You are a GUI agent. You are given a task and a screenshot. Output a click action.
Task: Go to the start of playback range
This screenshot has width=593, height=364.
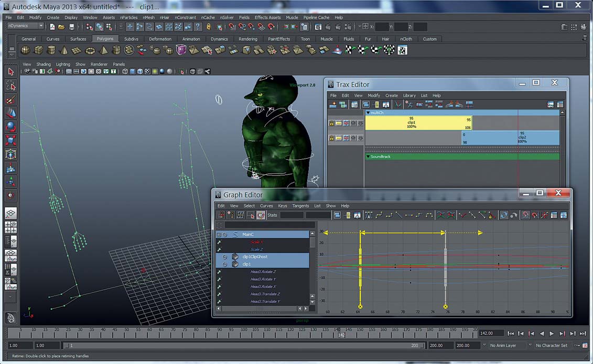pos(511,334)
